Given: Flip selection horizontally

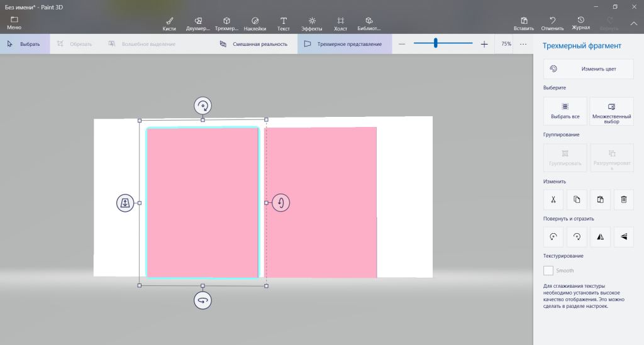Looking at the screenshot, I should click(x=600, y=237).
